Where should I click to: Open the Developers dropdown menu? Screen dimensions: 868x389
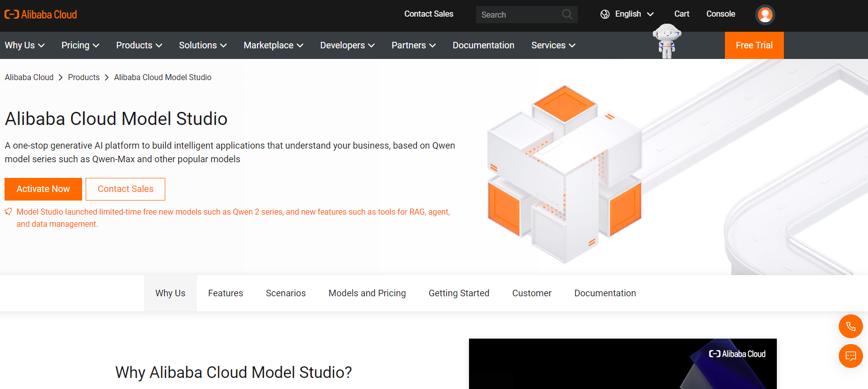tap(348, 45)
